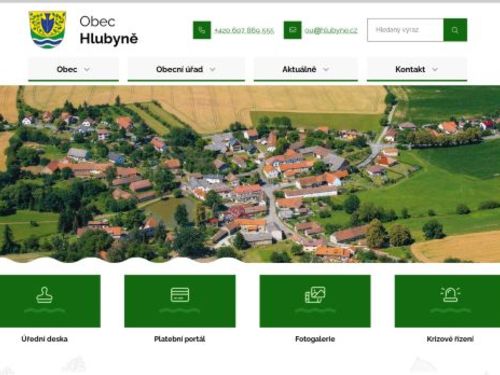
Task: Open the Fotogalerie pictures tile
Action: pos(315,301)
